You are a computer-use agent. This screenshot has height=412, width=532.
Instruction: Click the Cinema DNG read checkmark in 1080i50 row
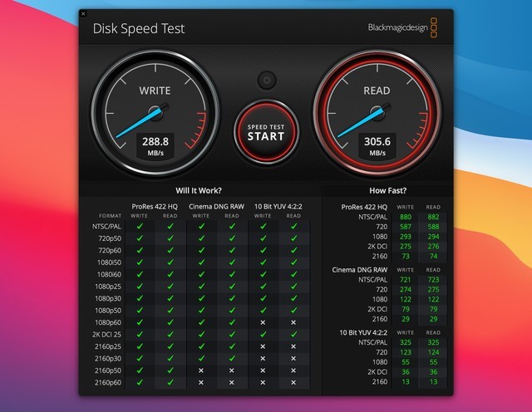(x=232, y=262)
